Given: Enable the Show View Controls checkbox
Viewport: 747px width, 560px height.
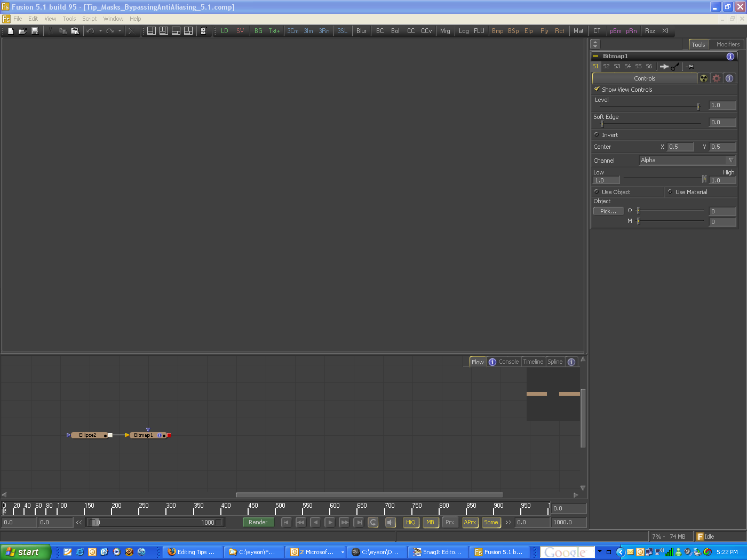Looking at the screenshot, I should pyautogui.click(x=597, y=89).
